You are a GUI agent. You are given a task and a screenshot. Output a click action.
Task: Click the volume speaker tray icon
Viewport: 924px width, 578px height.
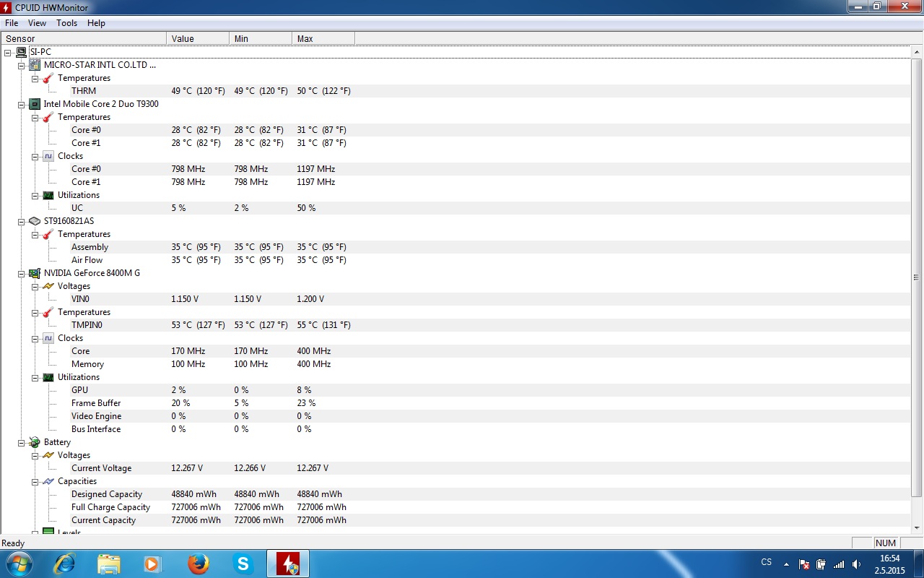(x=856, y=564)
